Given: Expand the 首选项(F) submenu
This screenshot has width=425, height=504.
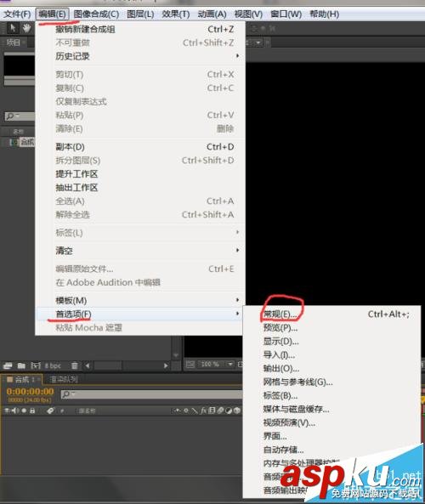Looking at the screenshot, I should coord(140,314).
